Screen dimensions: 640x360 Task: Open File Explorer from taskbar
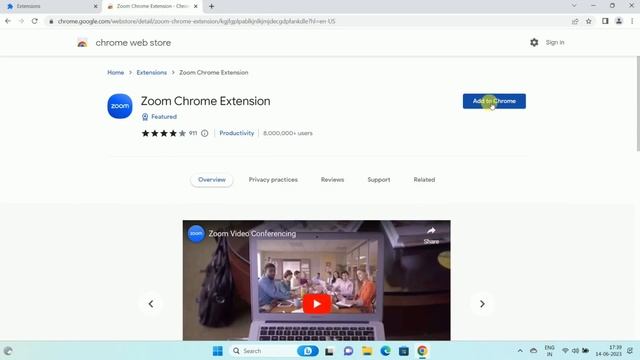[x=367, y=351]
